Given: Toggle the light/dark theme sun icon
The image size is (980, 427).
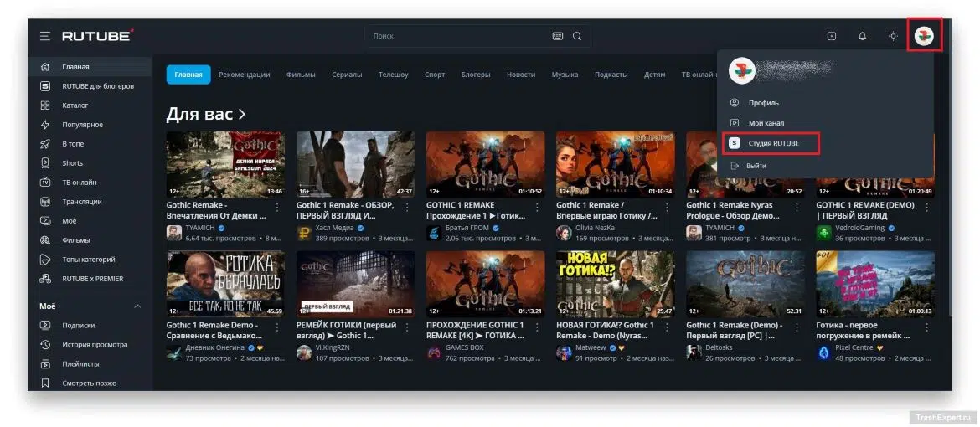Looking at the screenshot, I should click(893, 36).
